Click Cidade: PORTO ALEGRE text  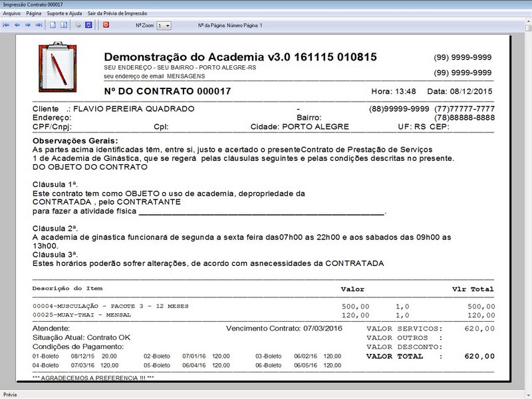coord(300,127)
